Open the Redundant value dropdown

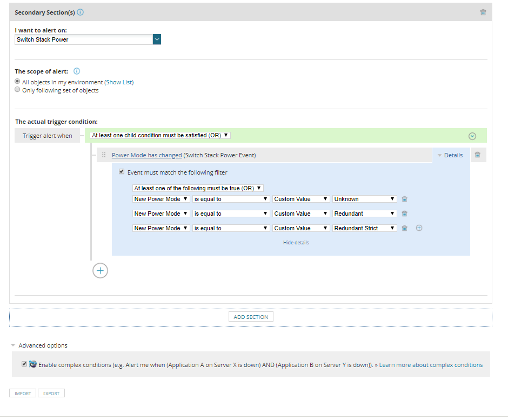[x=364, y=214]
